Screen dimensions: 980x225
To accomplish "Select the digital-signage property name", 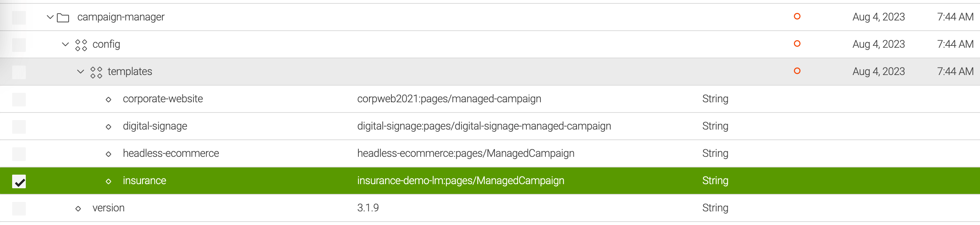I will coord(155,126).
